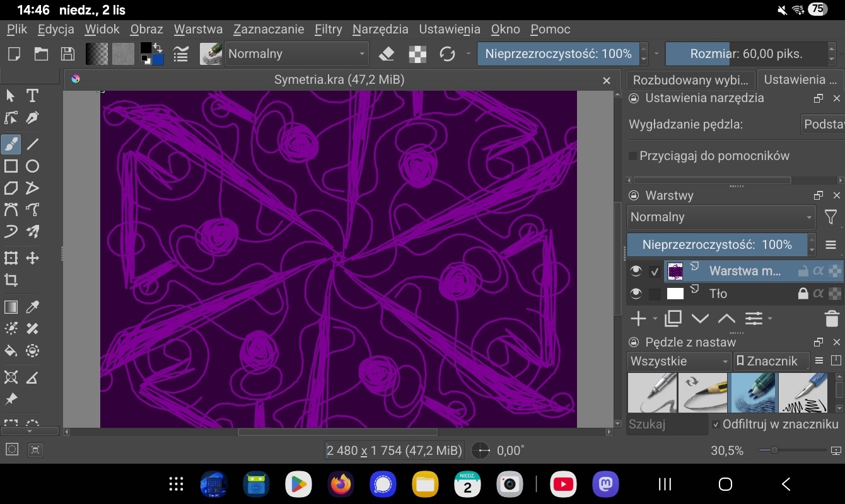Click the layer 'Nieprzezroczystość: 100%' slider
This screenshot has height=504, width=845.
point(717,244)
